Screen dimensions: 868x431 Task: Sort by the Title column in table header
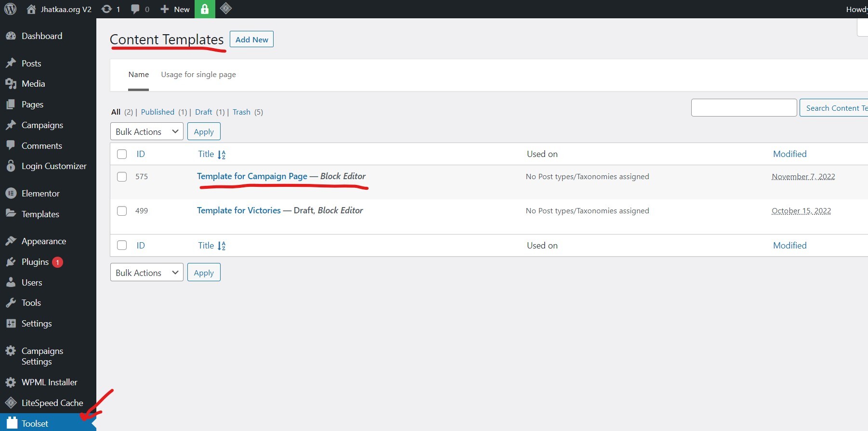212,154
